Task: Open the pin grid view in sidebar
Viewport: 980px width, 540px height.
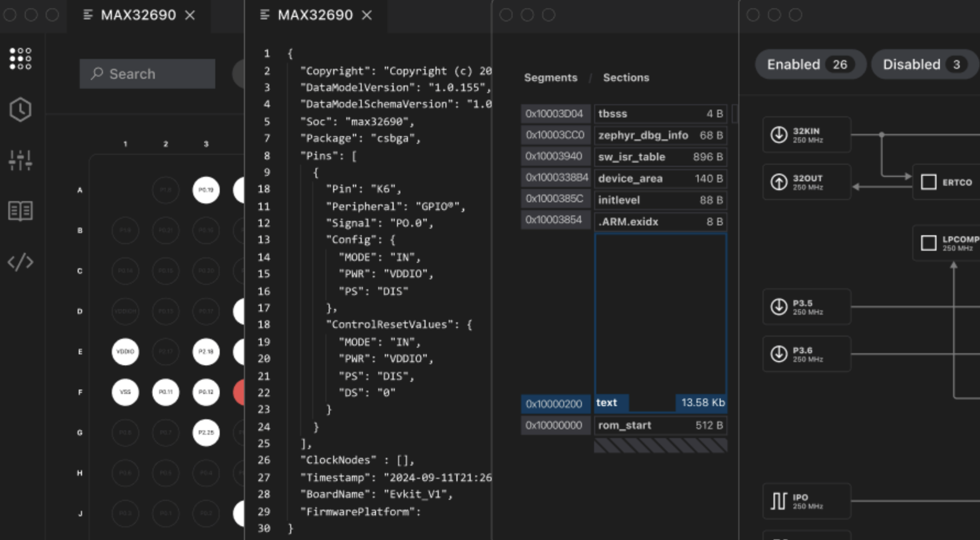Action: click(20, 58)
